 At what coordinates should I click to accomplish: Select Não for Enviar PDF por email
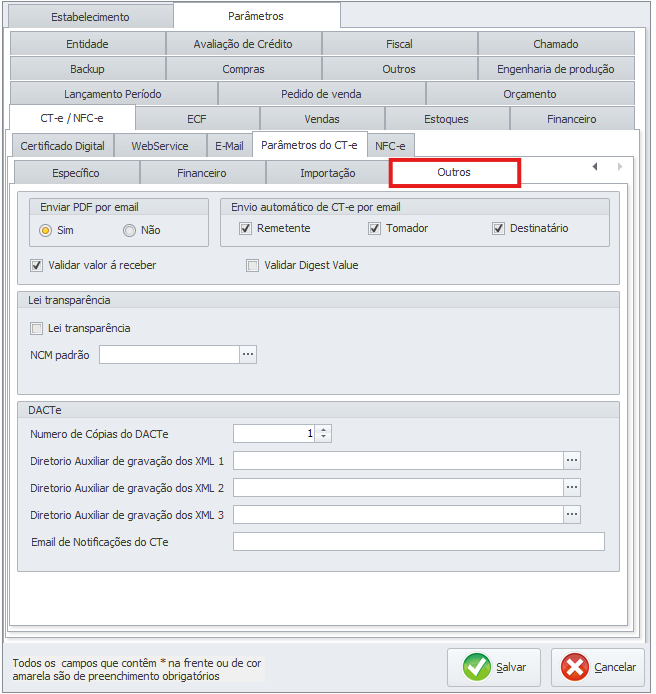pos(129,230)
